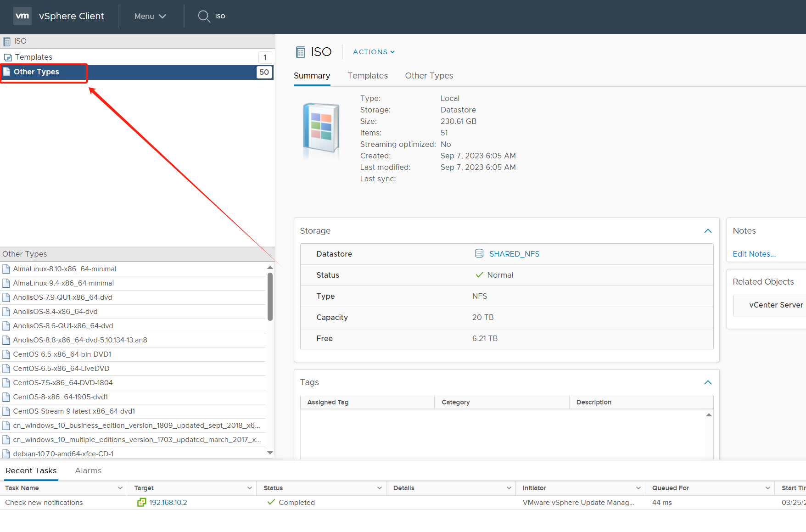
Task: Click file icon of CentOS-Stream-9-latest-x86_64-dvd1
Action: point(6,411)
